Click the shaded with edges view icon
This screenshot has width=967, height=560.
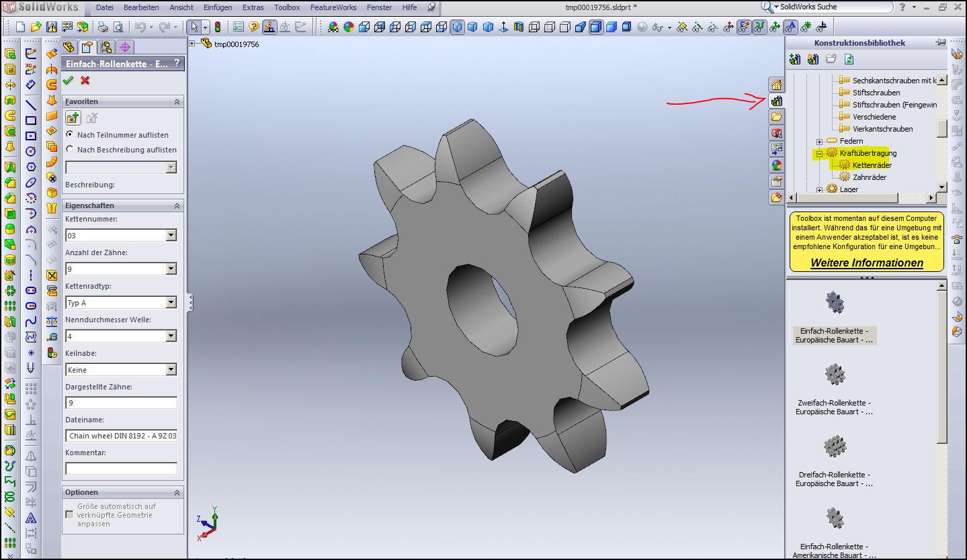pos(596,28)
